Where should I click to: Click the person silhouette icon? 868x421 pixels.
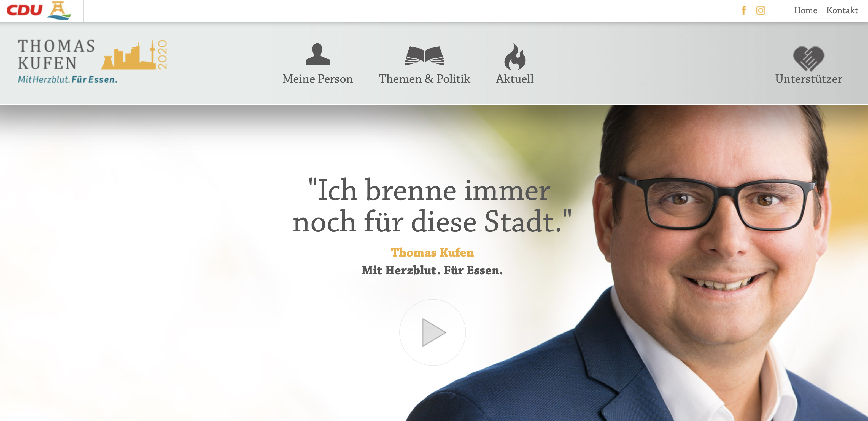(317, 54)
